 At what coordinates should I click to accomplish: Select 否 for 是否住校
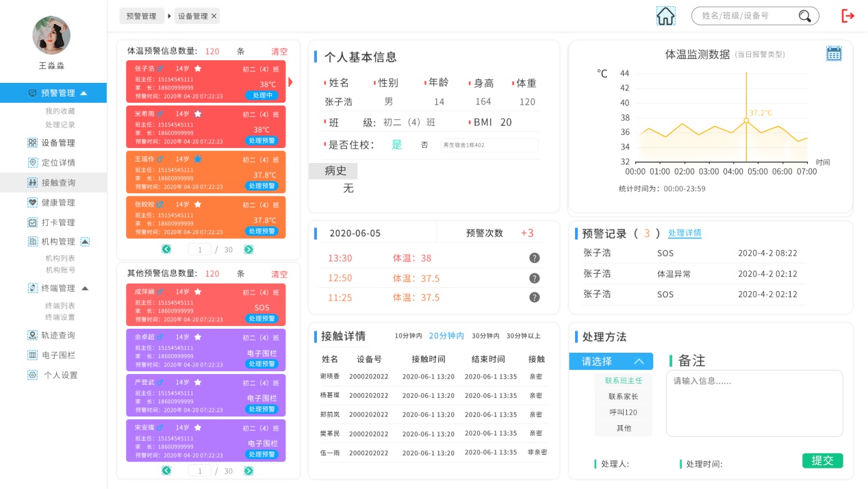(x=424, y=145)
